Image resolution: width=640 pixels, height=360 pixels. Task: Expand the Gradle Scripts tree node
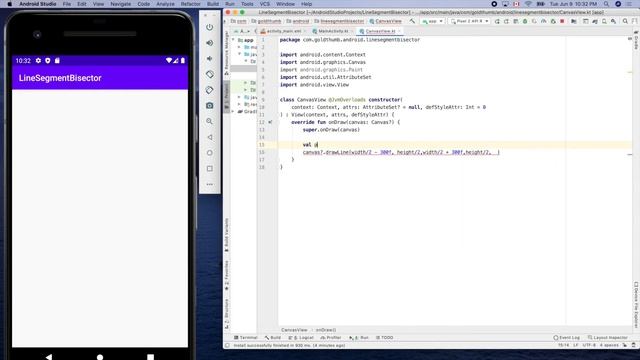click(x=233, y=111)
